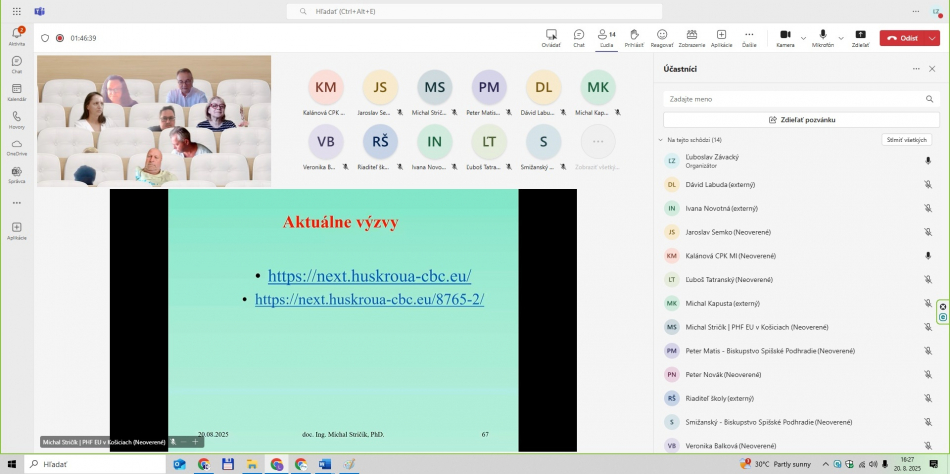Open the Ďalšie more options menu
Screen dimensions: 950x474
(748, 37)
